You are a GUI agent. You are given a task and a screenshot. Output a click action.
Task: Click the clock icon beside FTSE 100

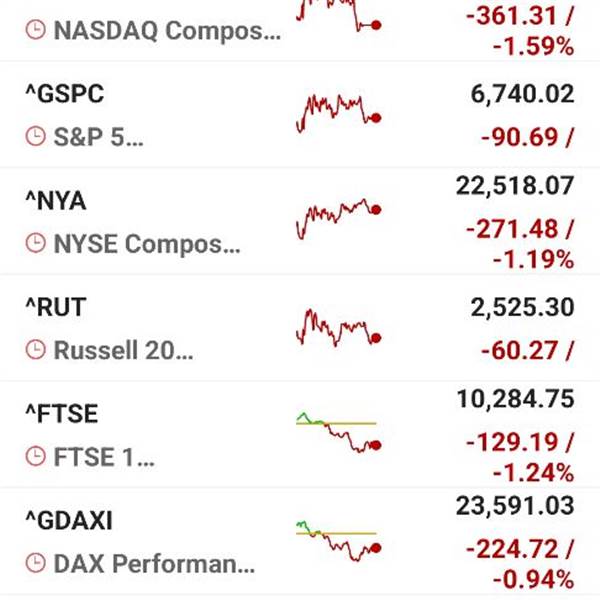(36, 458)
